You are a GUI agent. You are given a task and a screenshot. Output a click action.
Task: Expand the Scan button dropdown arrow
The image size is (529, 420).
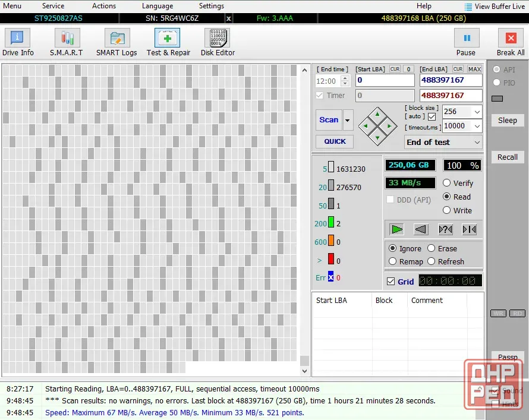click(348, 120)
